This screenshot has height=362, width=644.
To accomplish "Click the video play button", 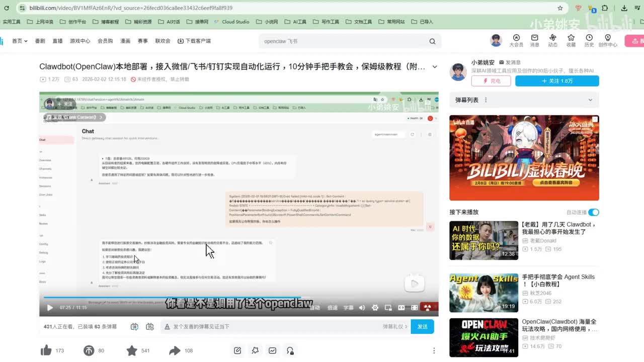I will 50,308.
